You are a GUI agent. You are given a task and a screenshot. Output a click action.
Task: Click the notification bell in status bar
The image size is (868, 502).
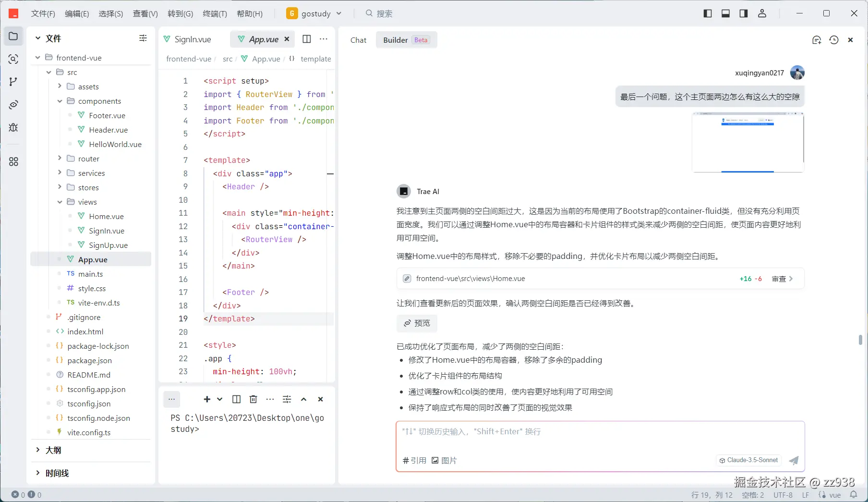[x=854, y=494]
